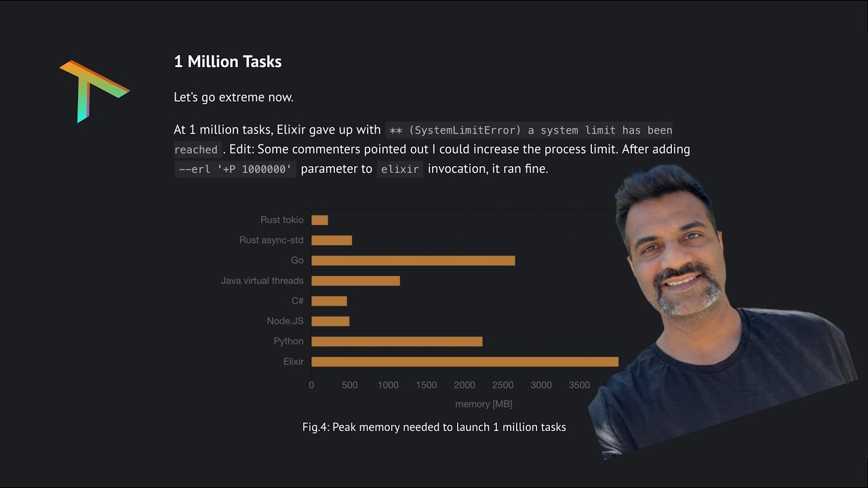Click the Node.JS bar in chart
The image size is (868, 488).
(x=330, y=321)
